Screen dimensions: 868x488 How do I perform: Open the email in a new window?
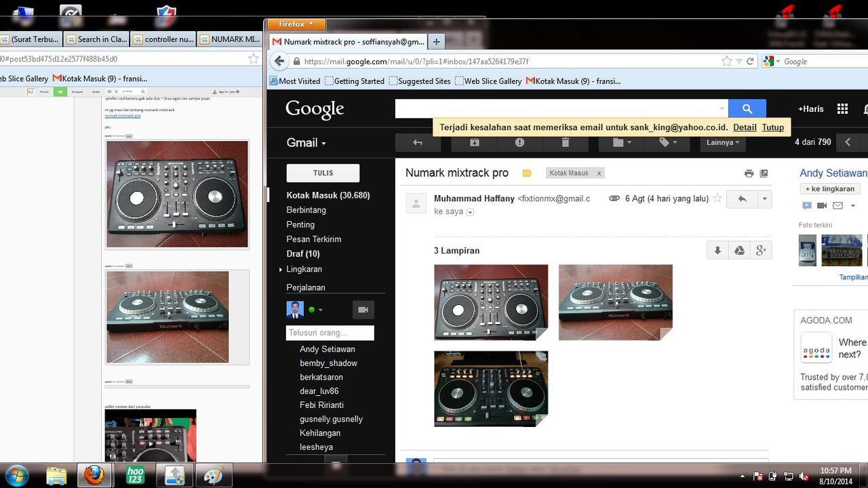[764, 174]
